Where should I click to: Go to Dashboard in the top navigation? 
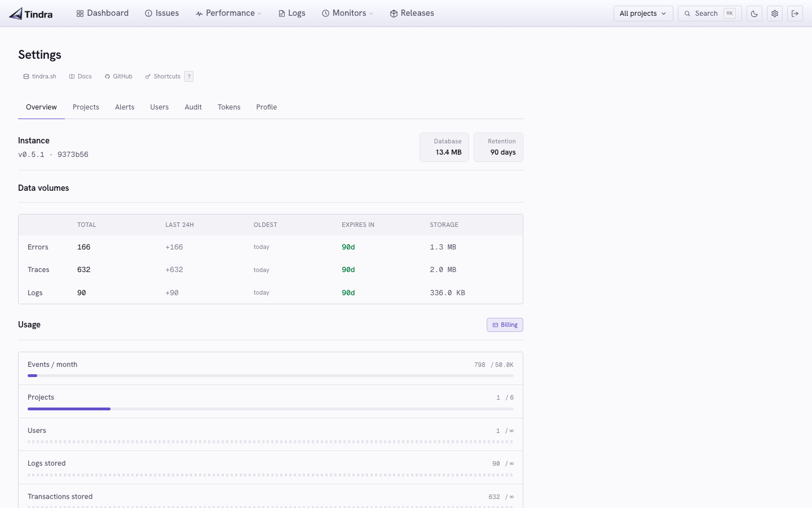pos(103,13)
